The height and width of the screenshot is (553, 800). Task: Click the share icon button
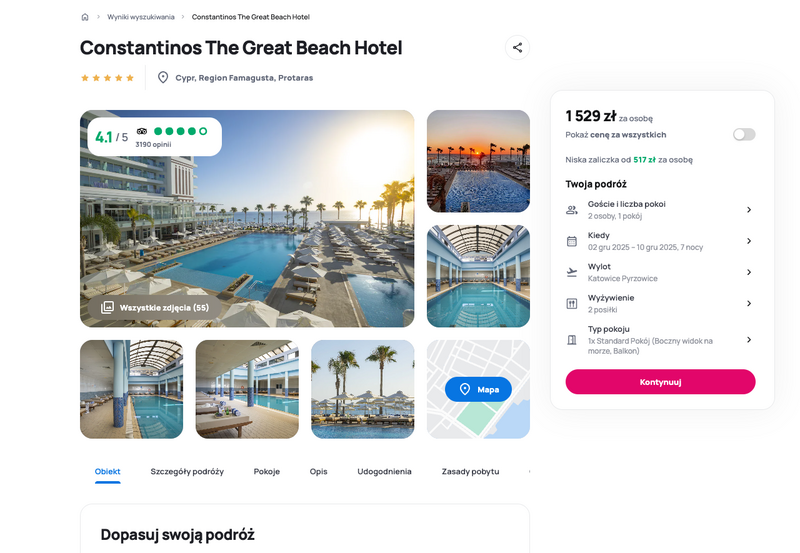click(517, 47)
